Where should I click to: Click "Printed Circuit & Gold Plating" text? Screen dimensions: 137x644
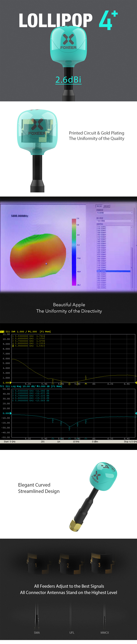tap(96, 133)
